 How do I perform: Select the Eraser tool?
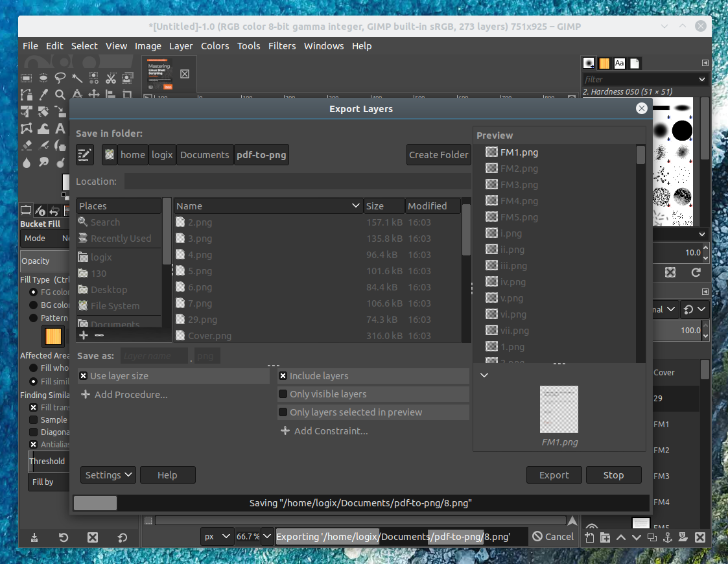click(x=27, y=147)
